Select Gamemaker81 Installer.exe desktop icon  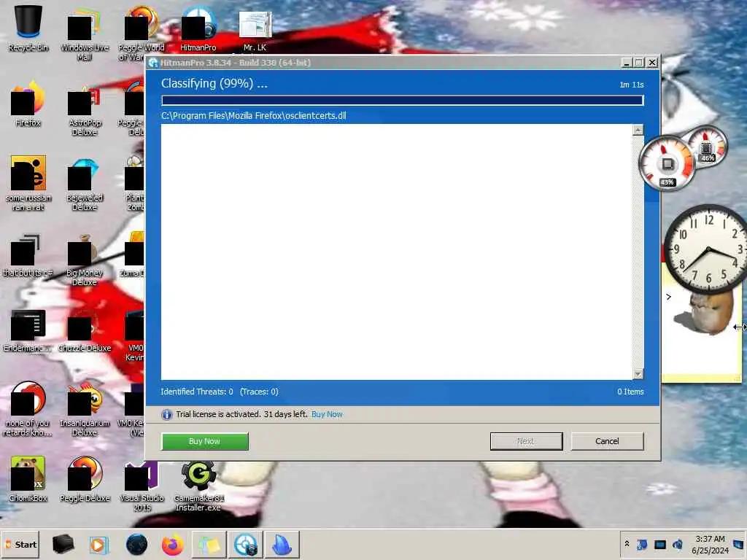198,486
